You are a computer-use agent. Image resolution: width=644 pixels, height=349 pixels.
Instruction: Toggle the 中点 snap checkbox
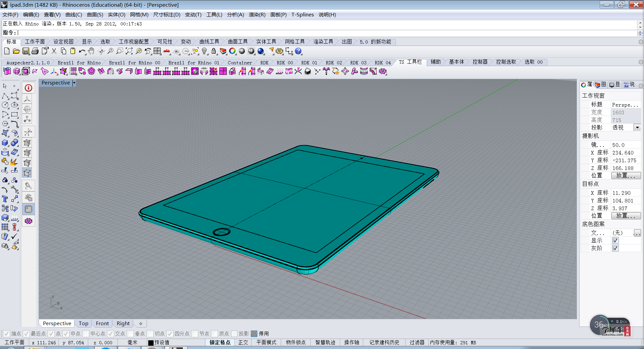pyautogui.click(x=66, y=334)
